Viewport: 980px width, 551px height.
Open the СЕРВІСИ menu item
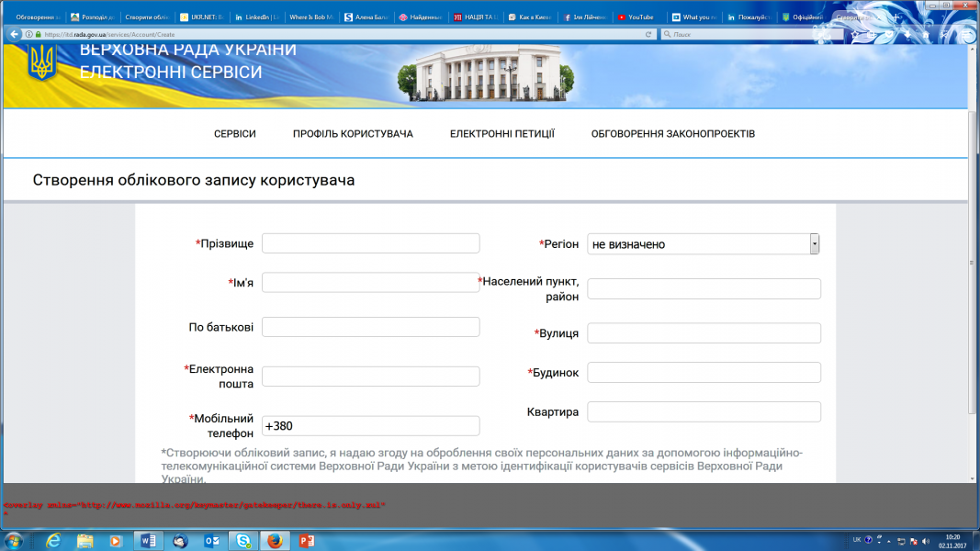pos(234,134)
